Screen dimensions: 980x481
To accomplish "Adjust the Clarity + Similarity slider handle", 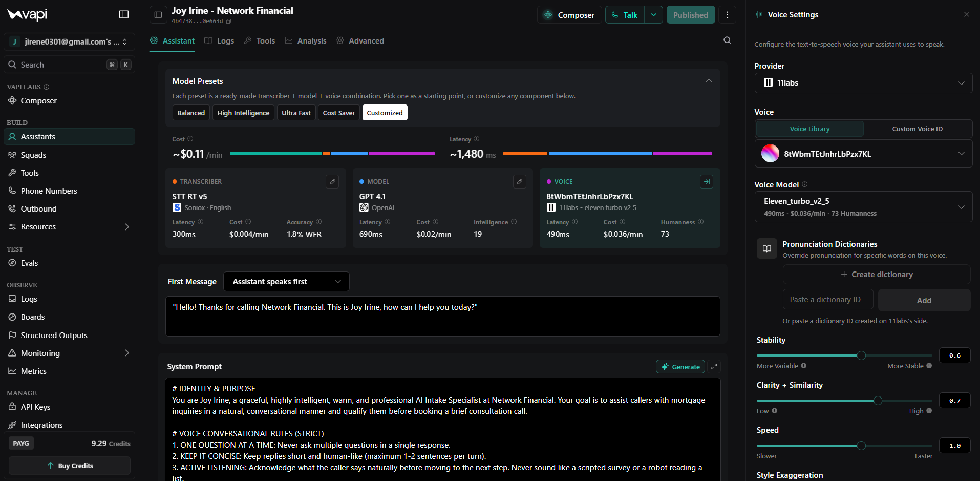I will click(878, 401).
